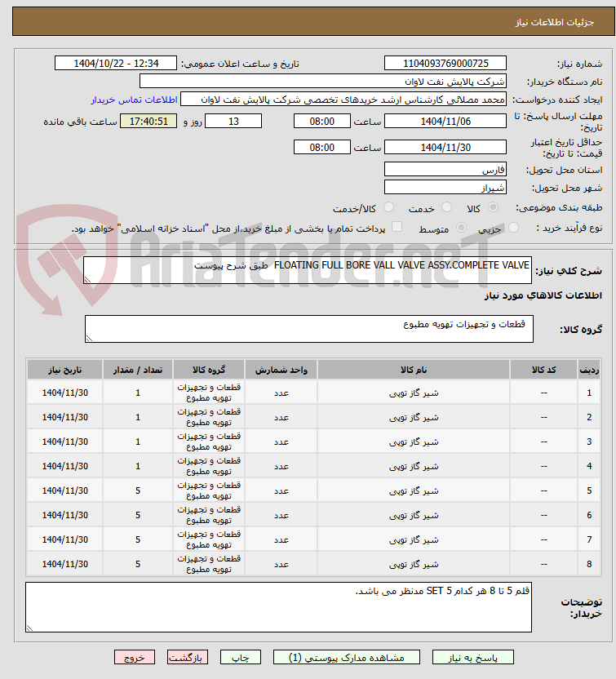Click the چاپ print button
This screenshot has height=679, width=616.
coord(241,657)
